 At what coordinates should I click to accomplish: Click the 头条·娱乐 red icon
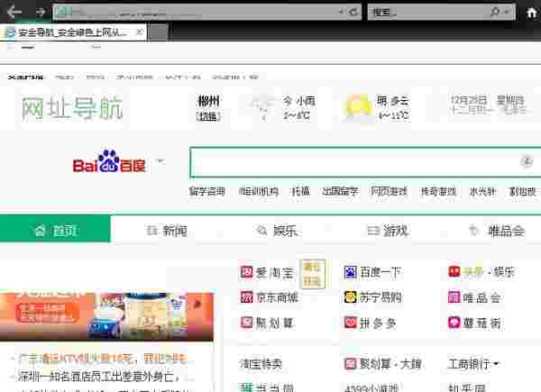[x=454, y=272]
